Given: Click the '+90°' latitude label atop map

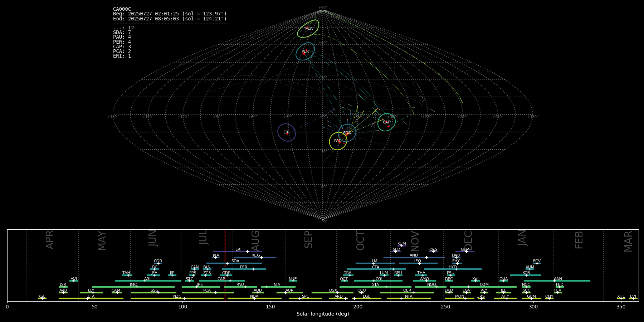Looking at the screenshot, I should (323, 8).
